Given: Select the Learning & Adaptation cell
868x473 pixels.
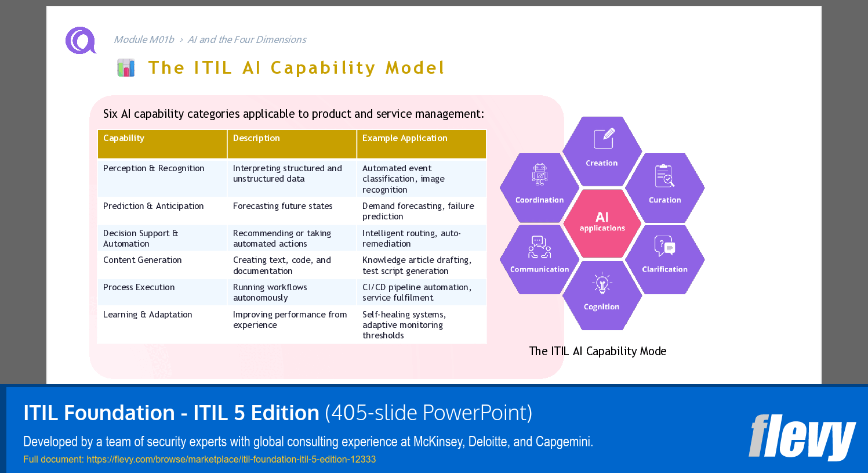Looking at the screenshot, I should [x=162, y=325].
